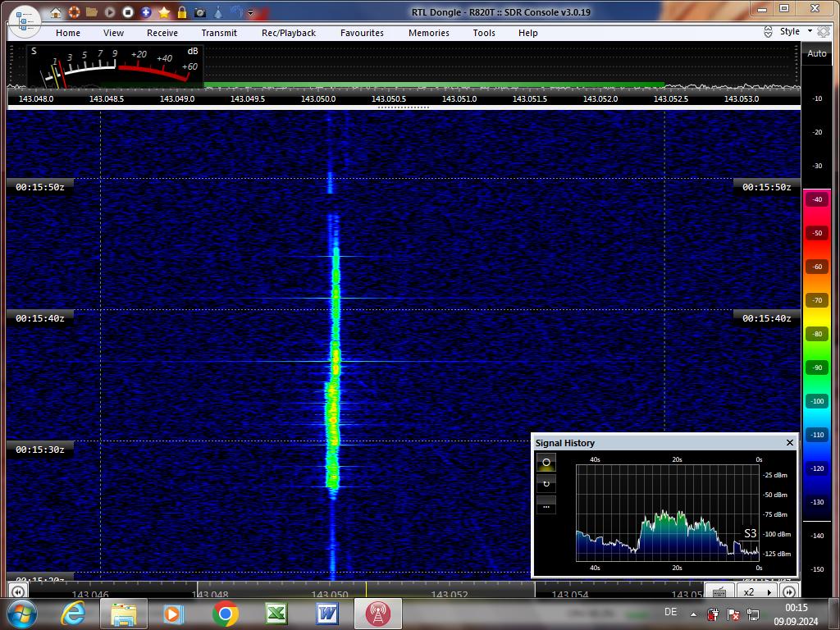Viewport: 840px width, 630px height.
Task: Switch to the Rec/Playback tab
Action: point(289,33)
